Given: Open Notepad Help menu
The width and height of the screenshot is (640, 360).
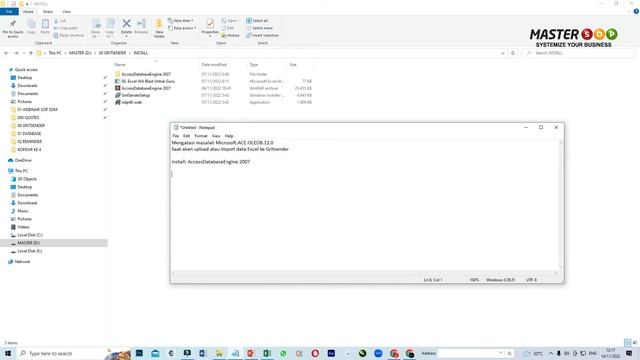Looking at the screenshot, I should 229,136.
